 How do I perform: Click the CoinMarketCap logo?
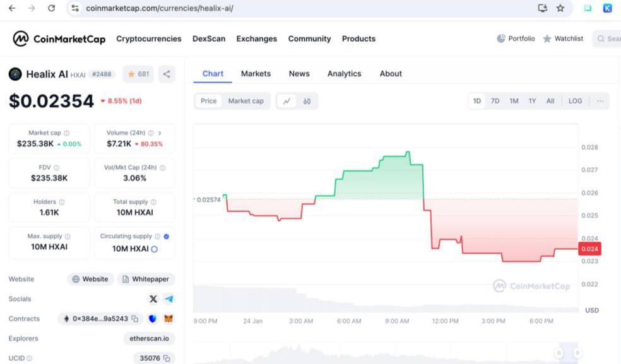[59, 39]
